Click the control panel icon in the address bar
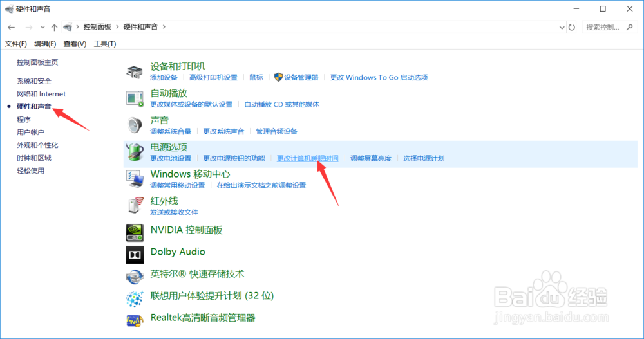 [x=68, y=27]
